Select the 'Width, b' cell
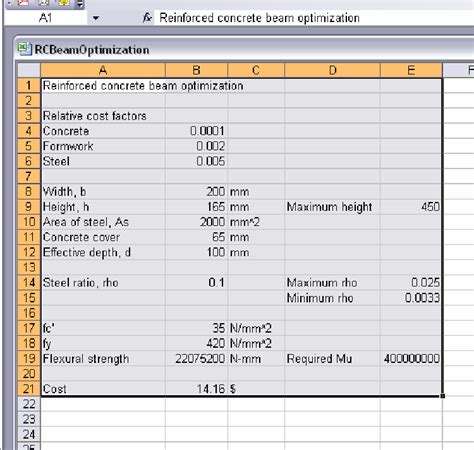 click(x=103, y=192)
